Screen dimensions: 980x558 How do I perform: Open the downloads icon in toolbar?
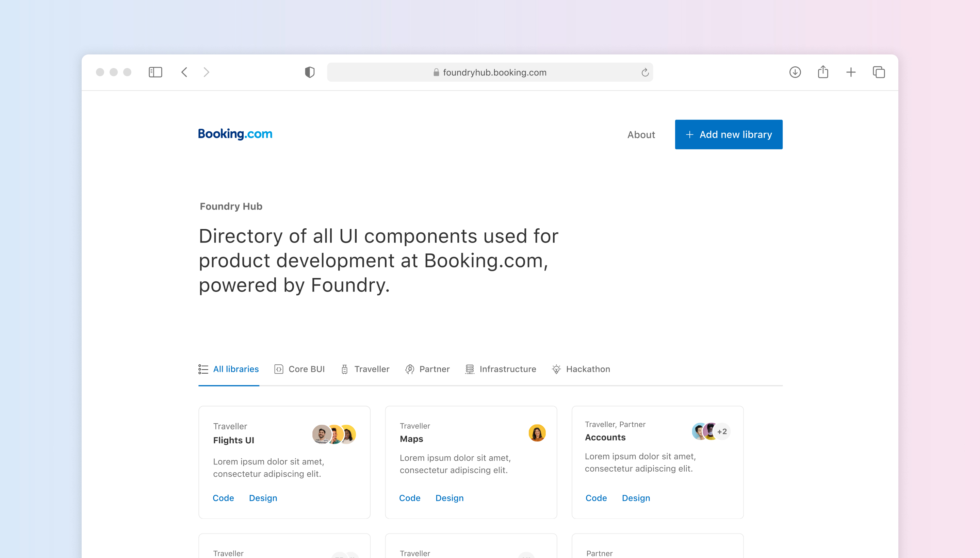(x=795, y=72)
